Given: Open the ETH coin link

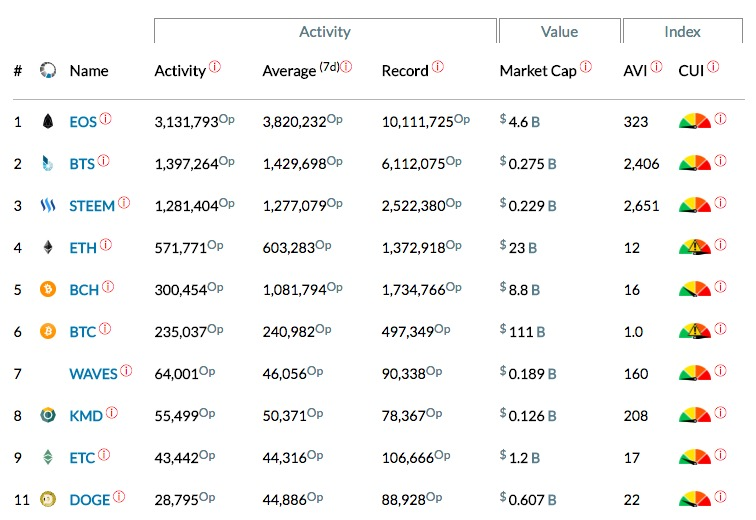Looking at the screenshot, I should (83, 248).
